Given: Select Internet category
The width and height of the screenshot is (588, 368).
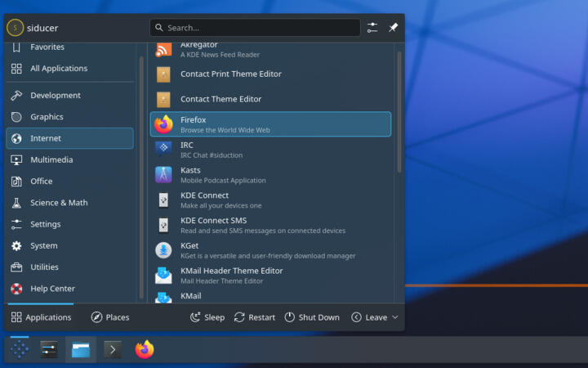Looking at the screenshot, I should point(69,138).
